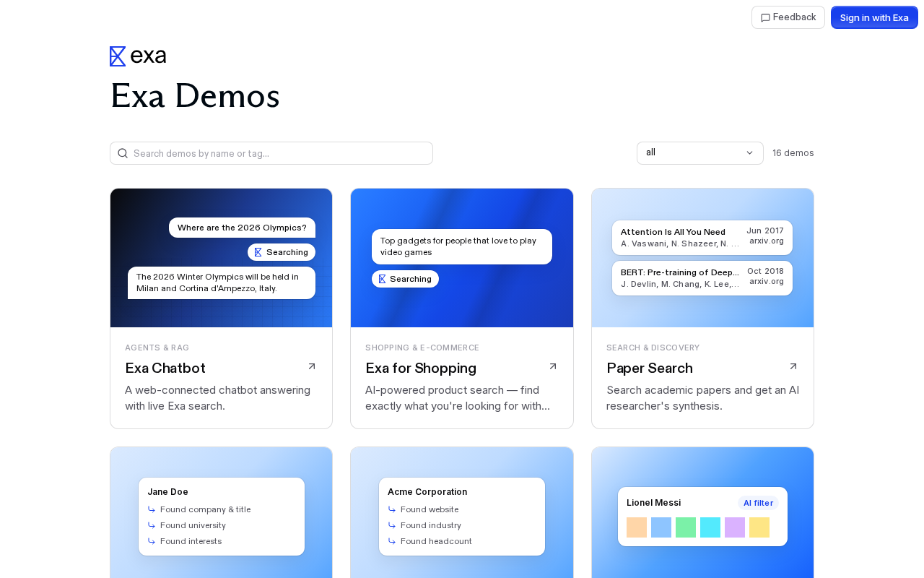Expand the filter dropdown chevron
Image resolution: width=924 pixels, height=578 pixels.
point(749,153)
